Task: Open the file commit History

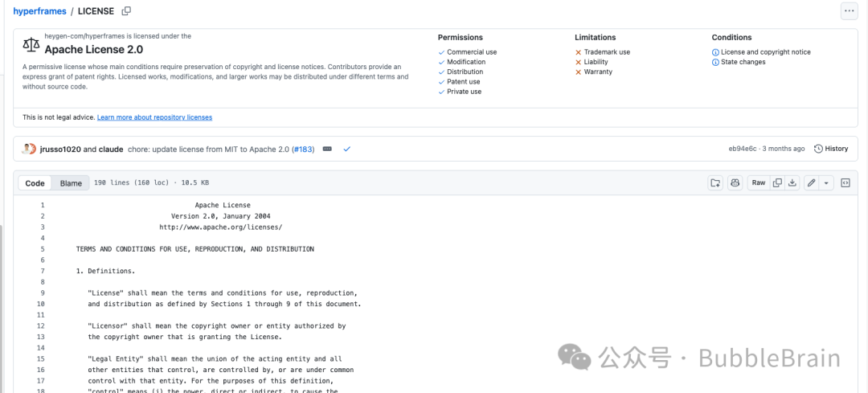Action: (x=831, y=149)
